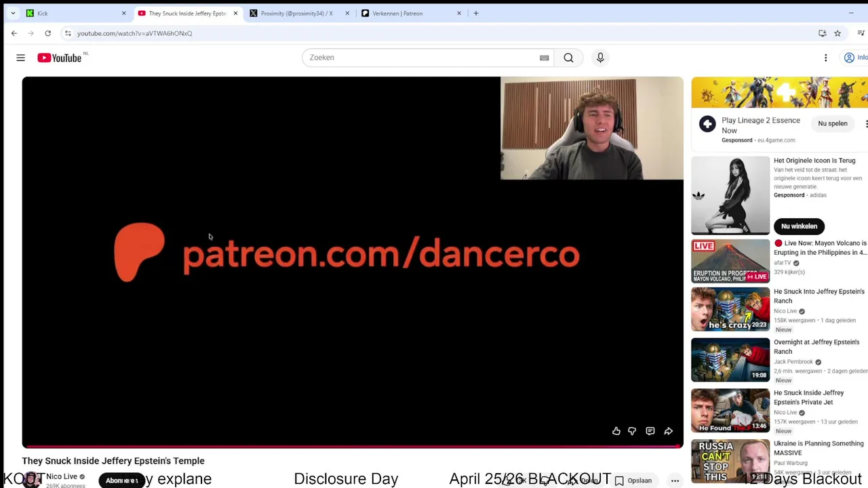The width and height of the screenshot is (868, 488).
Task: Click the Abonneren subscribe button
Action: tap(122, 481)
